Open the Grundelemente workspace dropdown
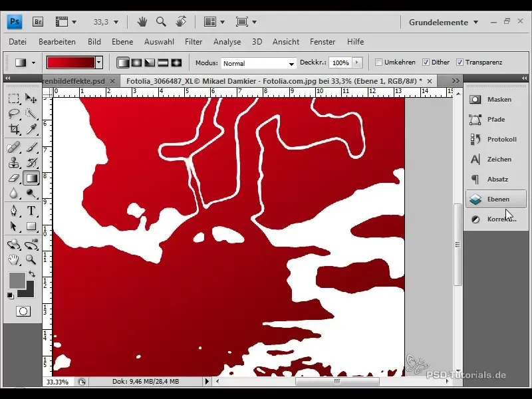The image size is (532, 399). pyautogui.click(x=444, y=23)
